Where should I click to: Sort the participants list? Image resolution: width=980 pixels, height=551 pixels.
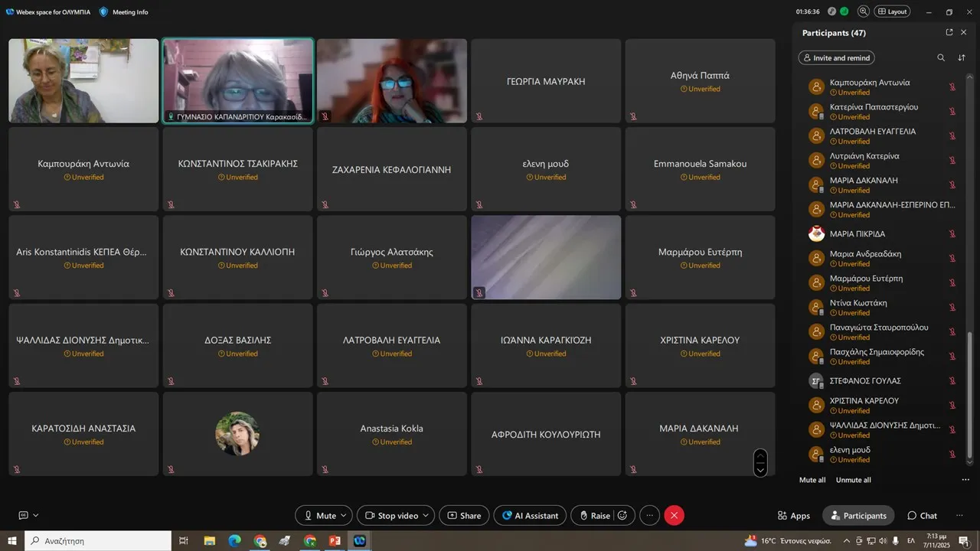click(x=962, y=58)
